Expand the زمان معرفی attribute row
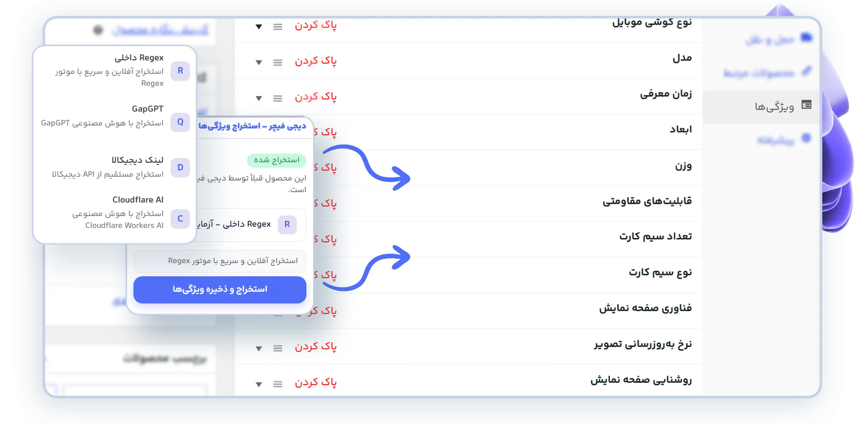The width and height of the screenshot is (868, 425). 259,98
